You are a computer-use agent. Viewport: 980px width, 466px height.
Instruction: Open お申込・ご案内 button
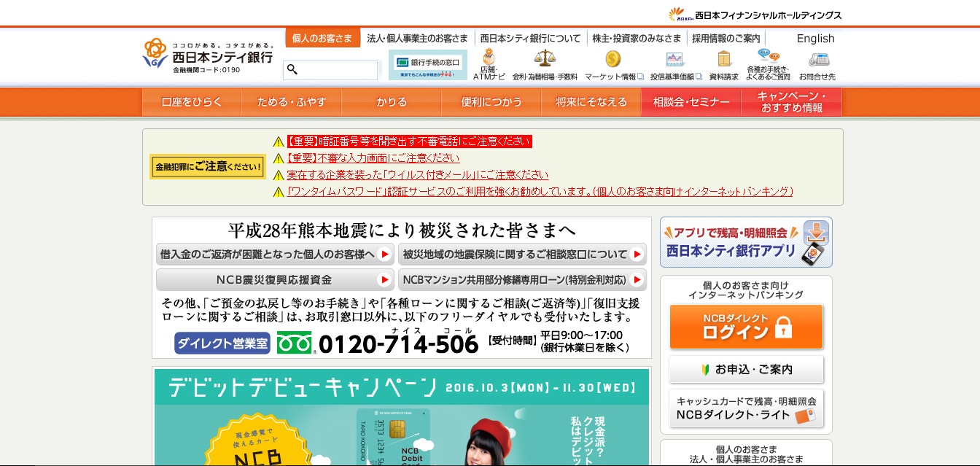746,369
